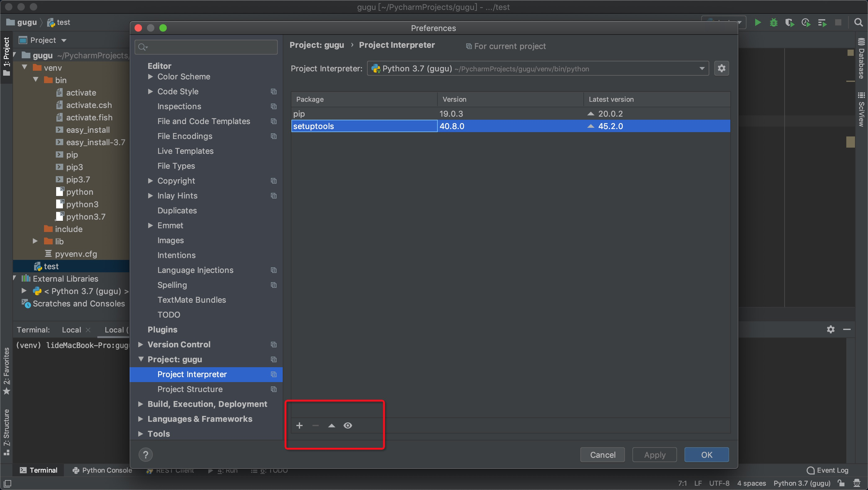Screen dimensions: 868x490
Task: Select the setuptools package row
Action: pos(511,126)
